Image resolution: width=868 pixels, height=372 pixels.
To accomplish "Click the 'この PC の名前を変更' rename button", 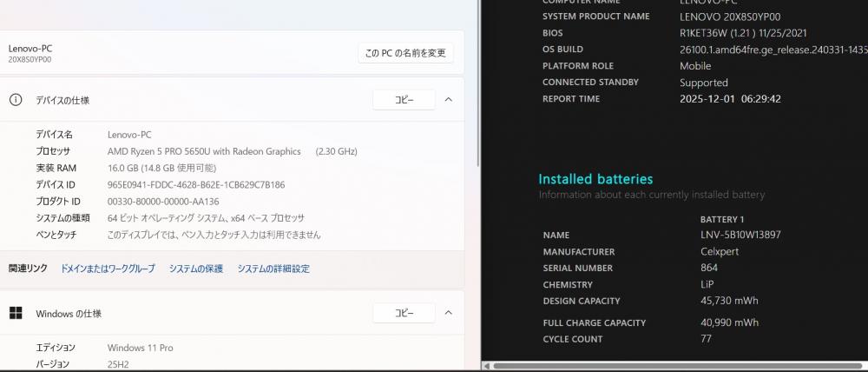I will (x=405, y=53).
